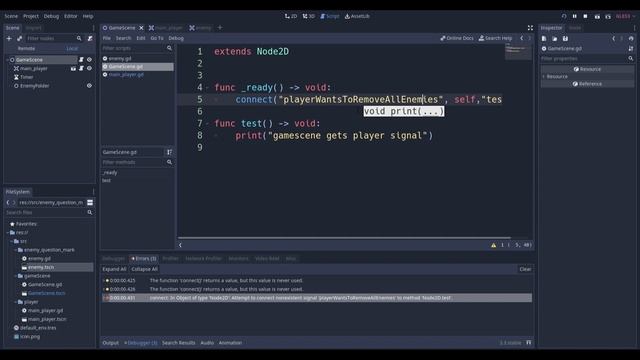
Task: Collapse enemy_question_mark folder
Action: coord(16,250)
